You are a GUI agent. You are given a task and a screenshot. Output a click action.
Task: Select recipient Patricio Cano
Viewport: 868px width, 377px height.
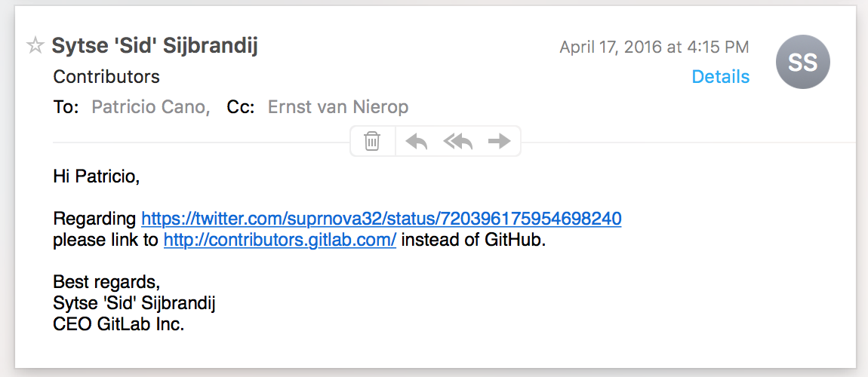coord(150,107)
